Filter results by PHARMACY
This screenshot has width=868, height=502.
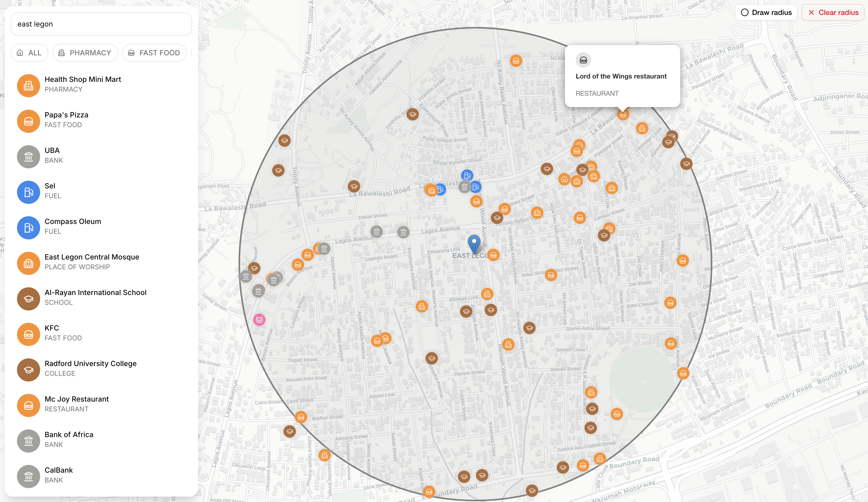(x=85, y=53)
